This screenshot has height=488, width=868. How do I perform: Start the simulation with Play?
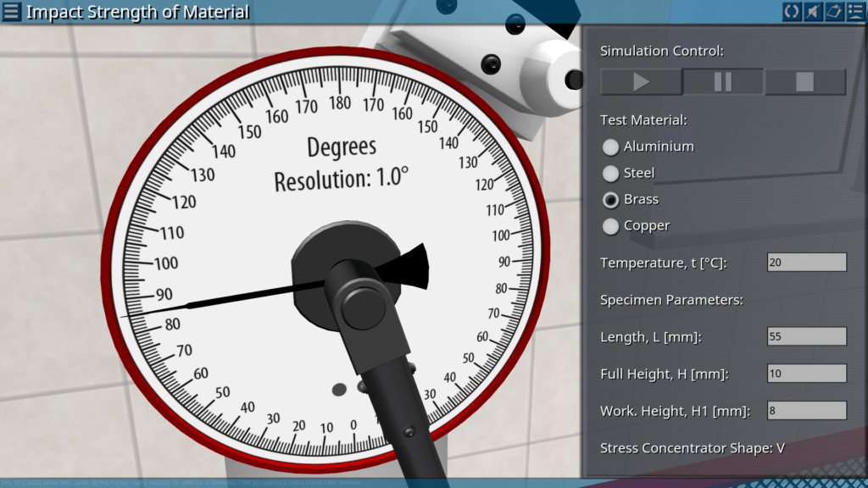pyautogui.click(x=641, y=82)
